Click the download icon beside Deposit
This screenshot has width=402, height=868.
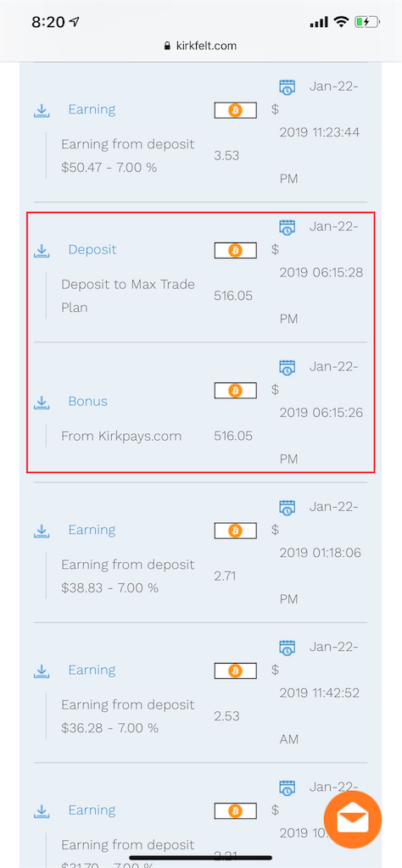point(42,251)
